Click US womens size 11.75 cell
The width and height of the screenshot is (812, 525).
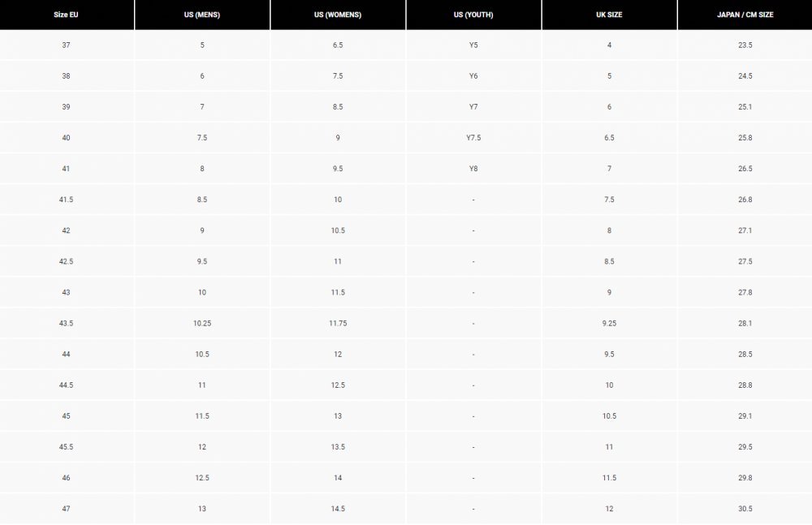(x=338, y=323)
